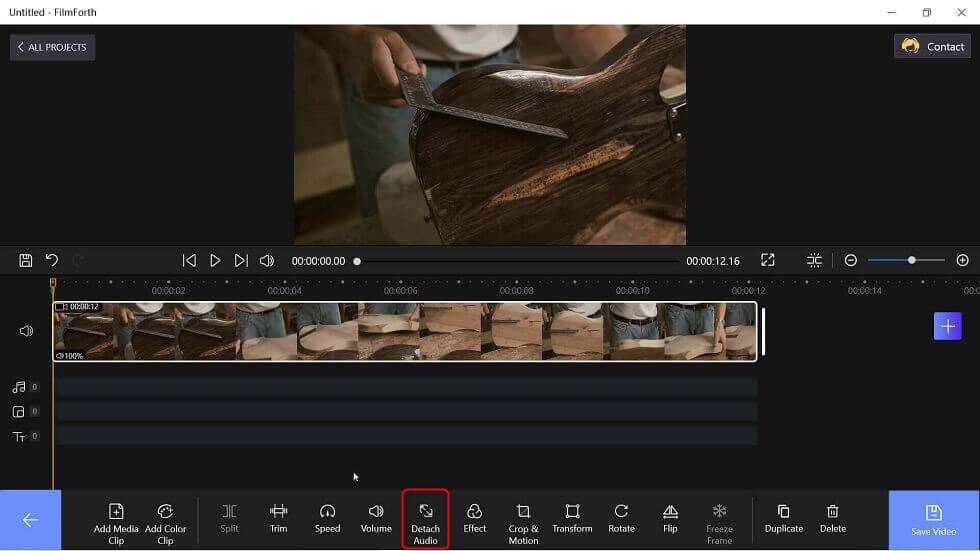Open the Contact support button

932,47
